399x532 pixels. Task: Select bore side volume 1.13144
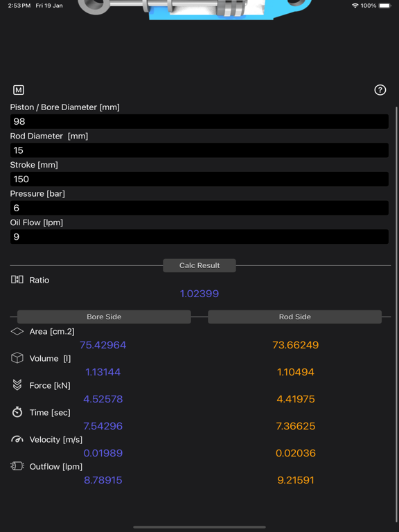103,372
